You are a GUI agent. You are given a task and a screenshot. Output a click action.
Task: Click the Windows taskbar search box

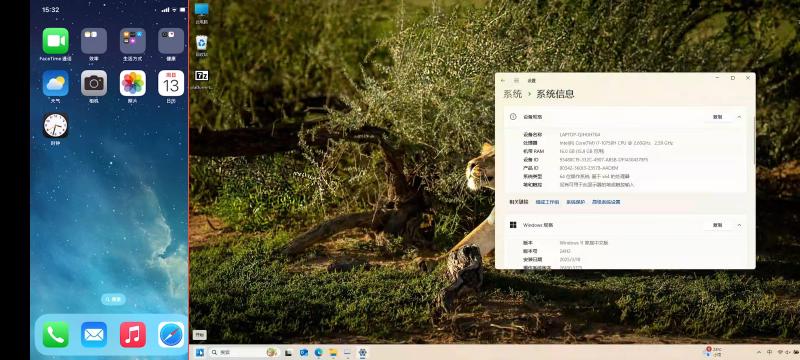[x=235, y=352]
